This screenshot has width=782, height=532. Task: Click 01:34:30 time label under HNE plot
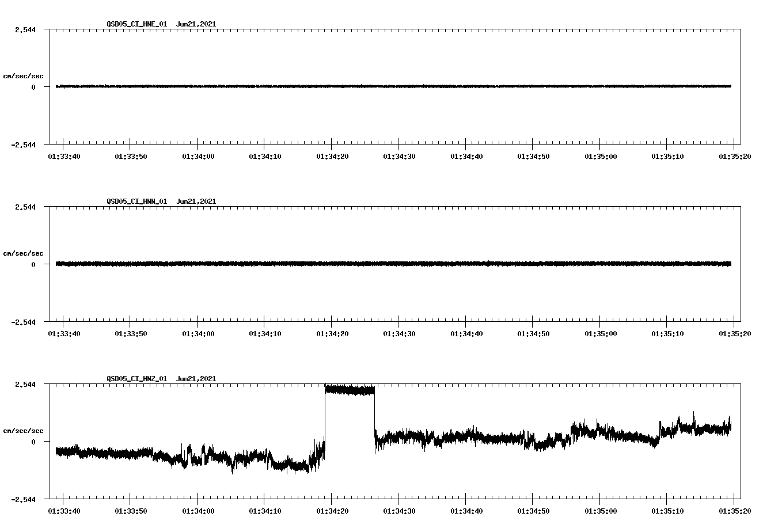click(x=399, y=156)
